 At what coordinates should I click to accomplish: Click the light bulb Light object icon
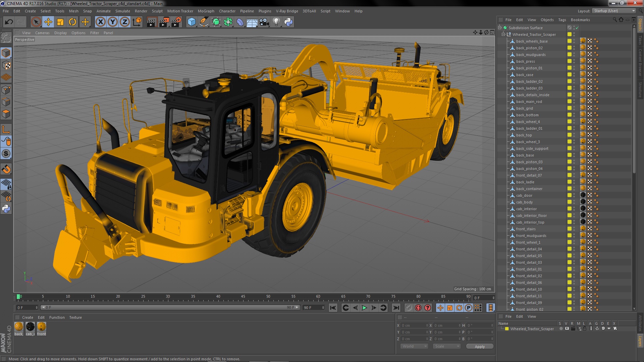276,22
